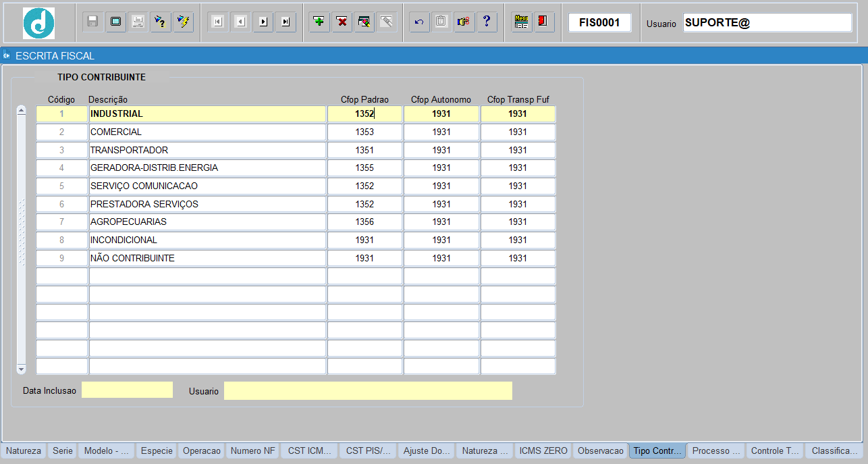This screenshot has height=464, width=868.
Task: Open the Serie tab
Action: point(62,451)
